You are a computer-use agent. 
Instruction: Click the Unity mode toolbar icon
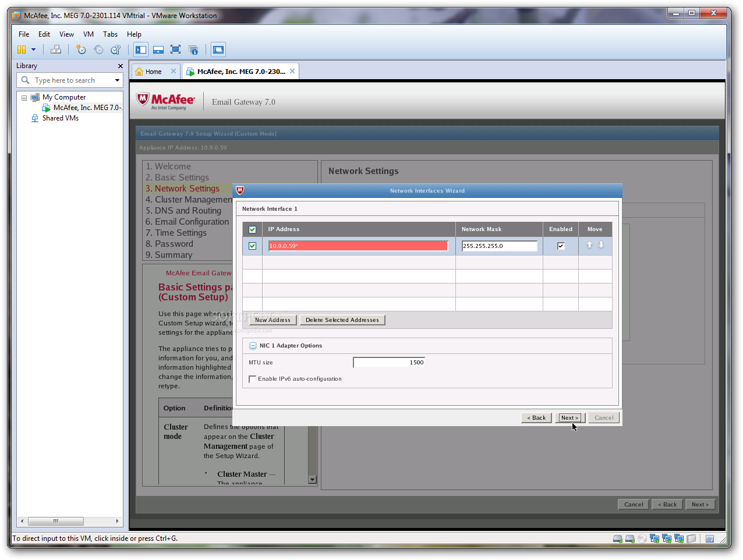pyautogui.click(x=193, y=49)
